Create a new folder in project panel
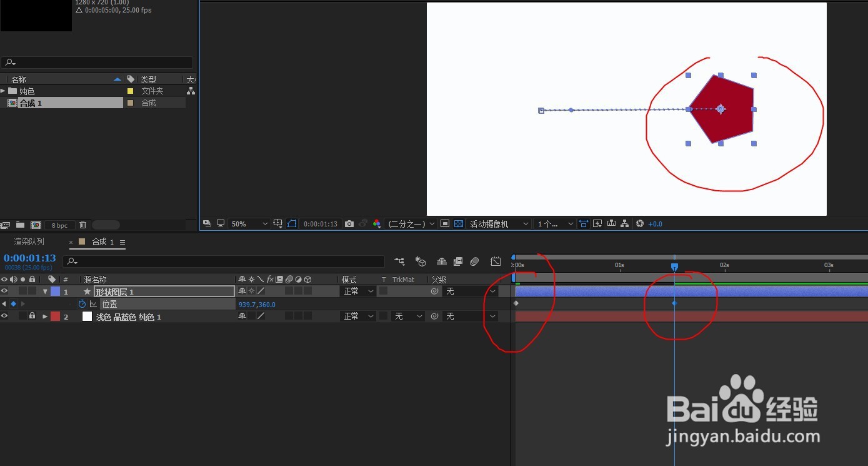 pos(20,225)
